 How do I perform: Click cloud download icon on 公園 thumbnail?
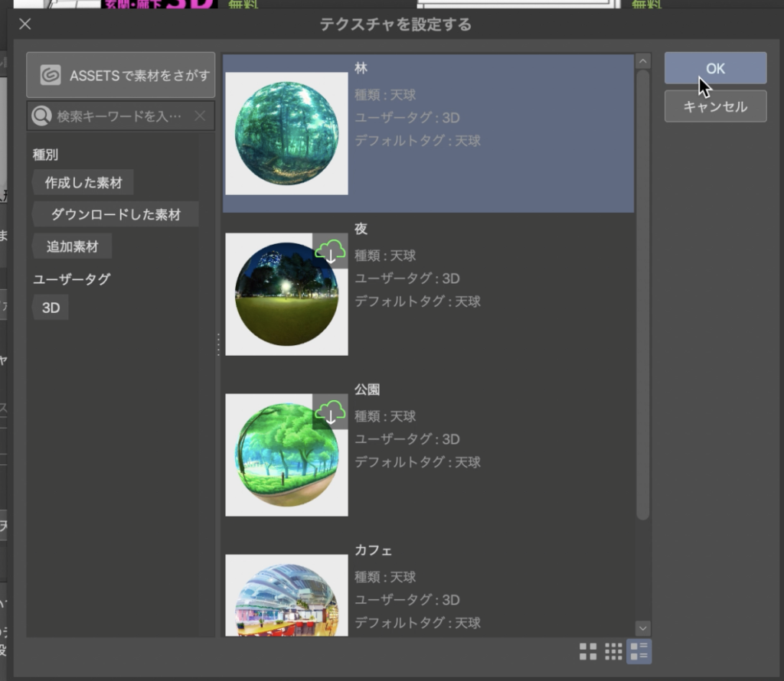(x=330, y=412)
